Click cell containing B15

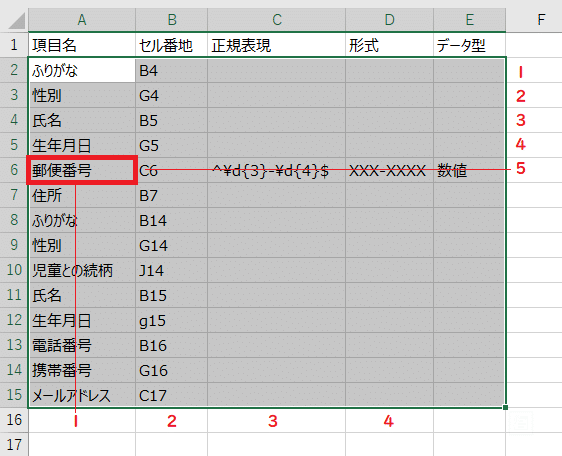coord(172,295)
